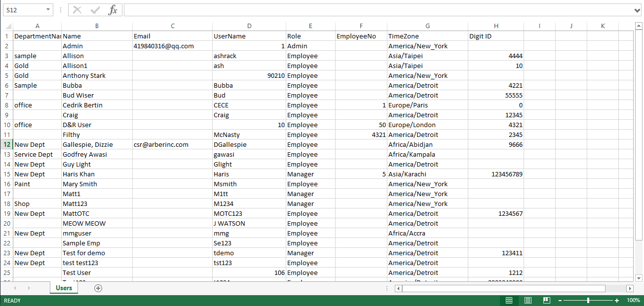Viewport: 644px width, 306px height.
Task: Click the vertical scrollbar up arrow
Action: pyautogui.click(x=639, y=26)
